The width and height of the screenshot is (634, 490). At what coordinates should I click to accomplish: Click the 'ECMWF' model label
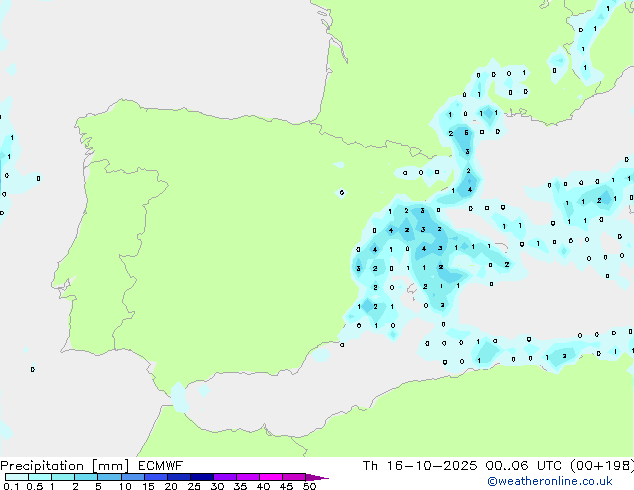161,466
